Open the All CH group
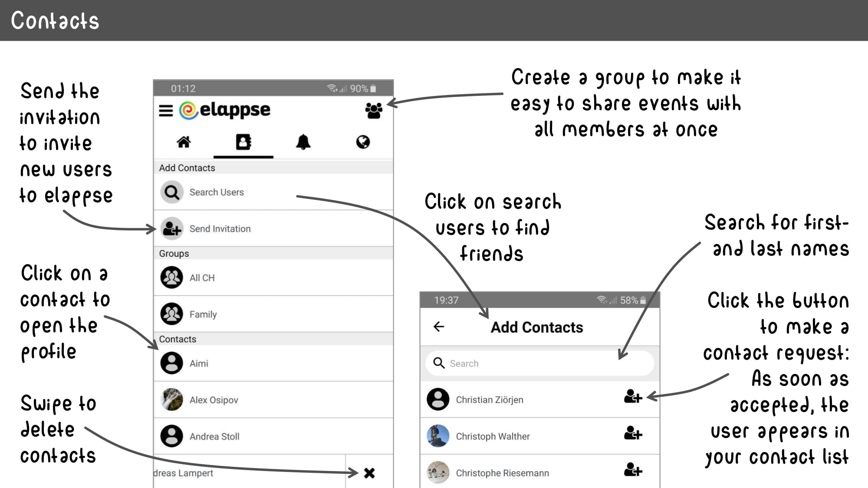868x488 pixels. tap(202, 278)
